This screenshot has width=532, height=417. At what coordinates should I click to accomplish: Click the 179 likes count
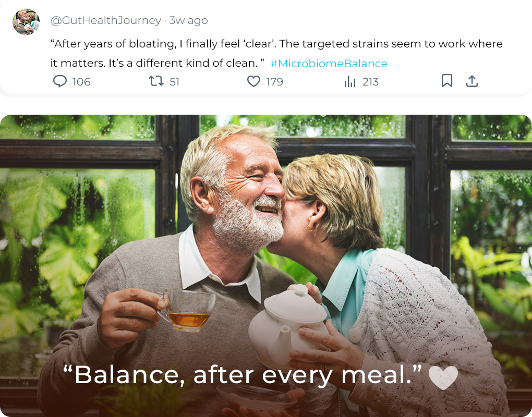pos(274,82)
